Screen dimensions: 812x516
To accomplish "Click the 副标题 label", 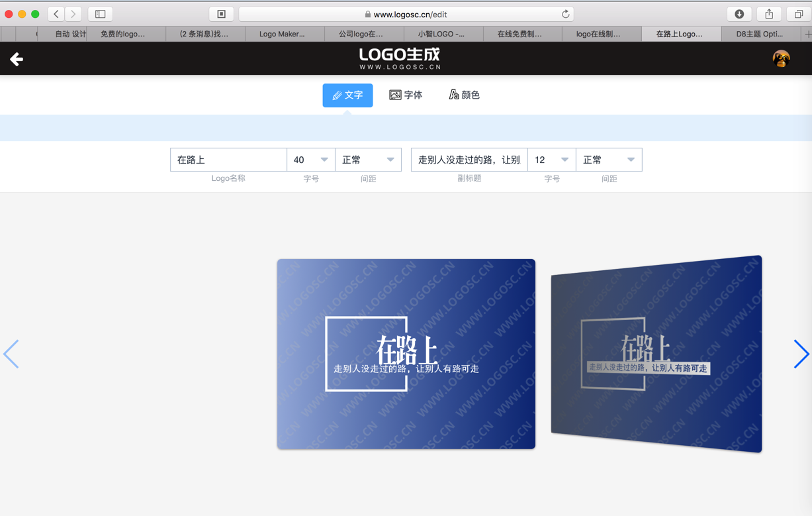I will point(469,179).
